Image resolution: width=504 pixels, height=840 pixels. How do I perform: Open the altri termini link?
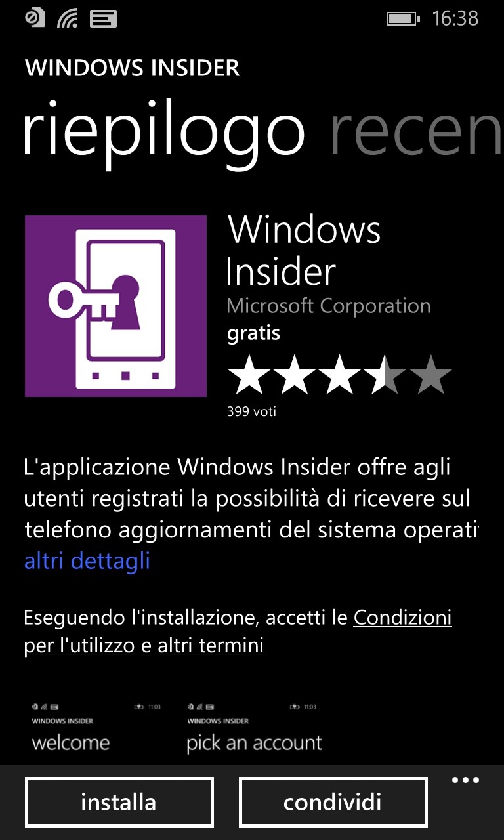coord(211,645)
